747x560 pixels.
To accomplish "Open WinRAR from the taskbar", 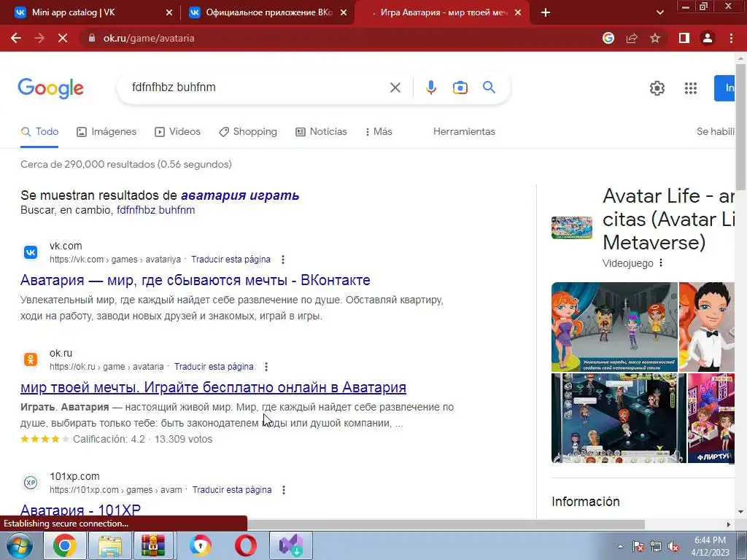I will click(x=153, y=545).
